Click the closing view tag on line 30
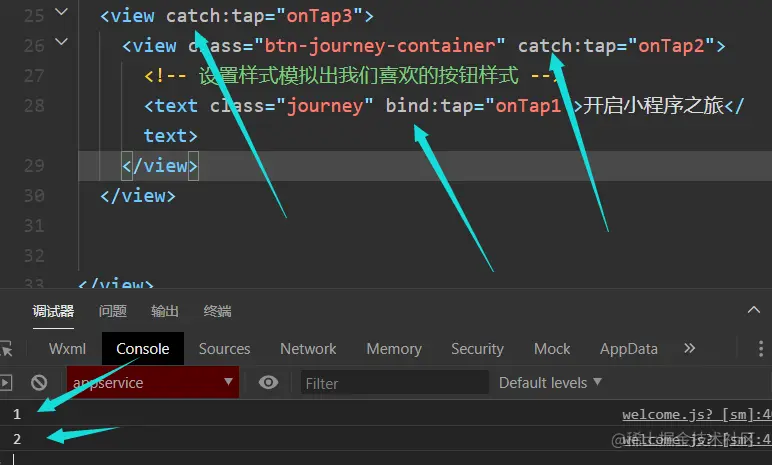This screenshot has height=465, width=772. pyautogui.click(x=138, y=196)
